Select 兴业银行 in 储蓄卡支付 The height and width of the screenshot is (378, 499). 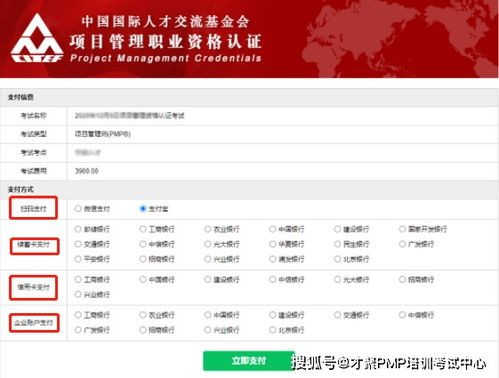pyautogui.click(x=208, y=259)
